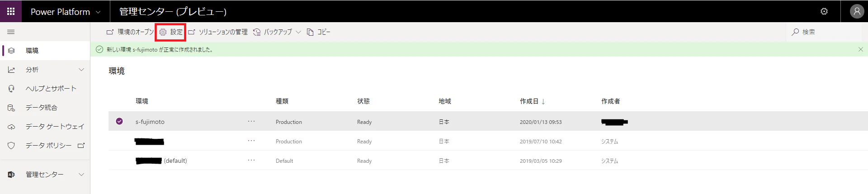The height and width of the screenshot is (194, 868).
Task: Select the ソリューションの管理 toolbar command
Action: [218, 32]
